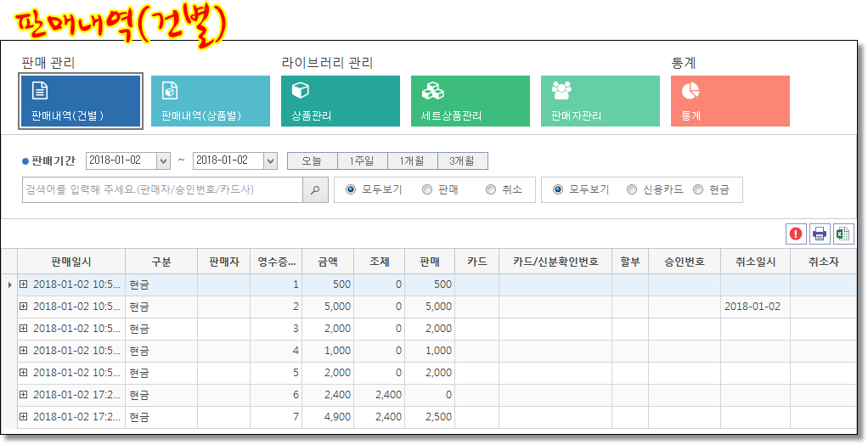
Task: Open 판매자관리 tile with people icon
Action: 600,101
